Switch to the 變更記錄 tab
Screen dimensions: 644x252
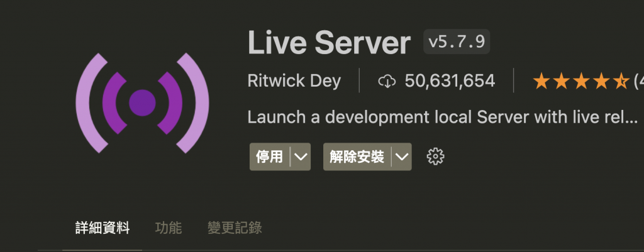coord(235,227)
